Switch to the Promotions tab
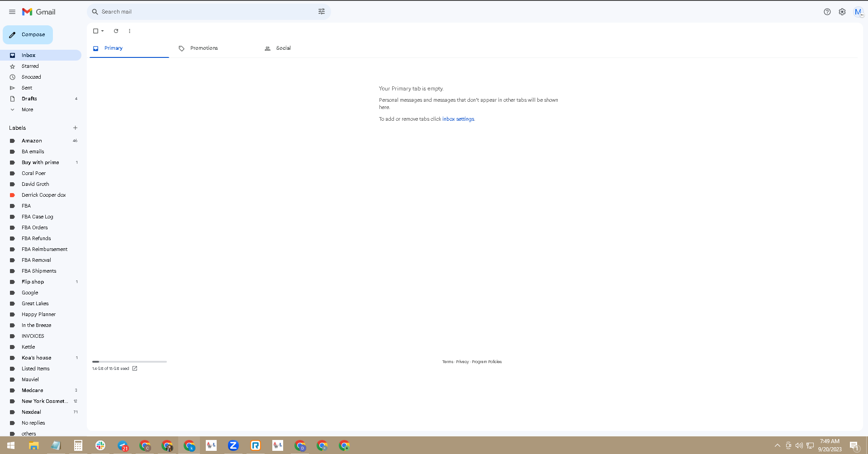Viewport: 868px width, 454px height. click(215, 48)
